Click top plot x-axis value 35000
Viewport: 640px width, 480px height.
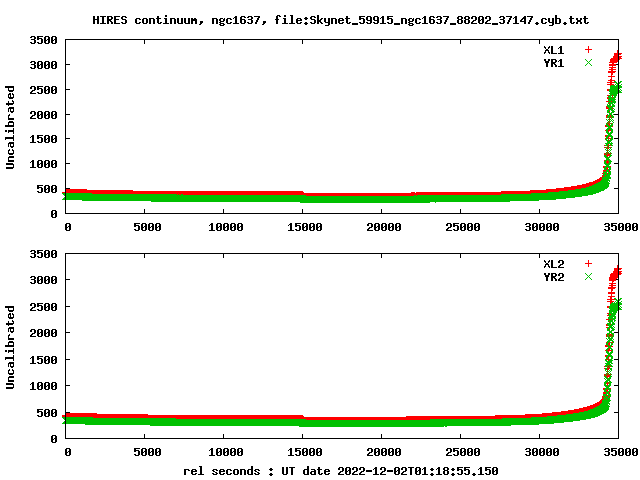tap(621, 227)
